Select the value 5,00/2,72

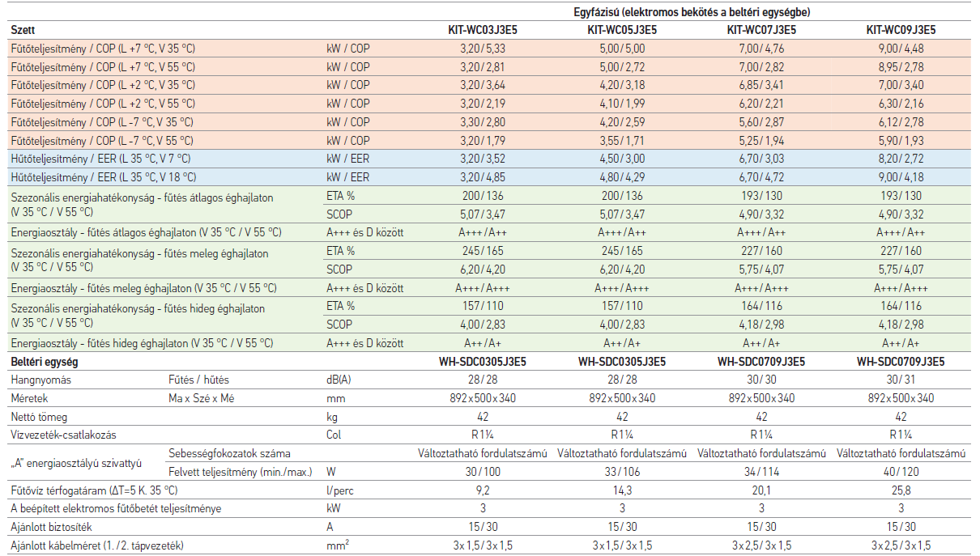(x=622, y=67)
